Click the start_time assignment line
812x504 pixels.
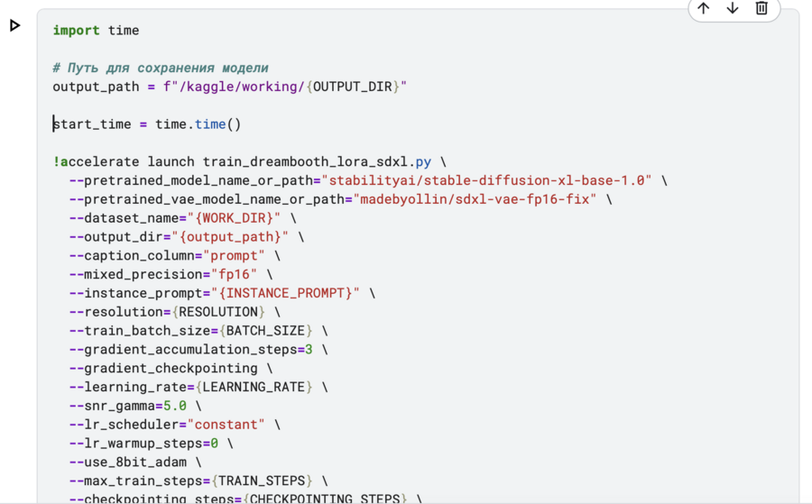pyautogui.click(x=147, y=124)
